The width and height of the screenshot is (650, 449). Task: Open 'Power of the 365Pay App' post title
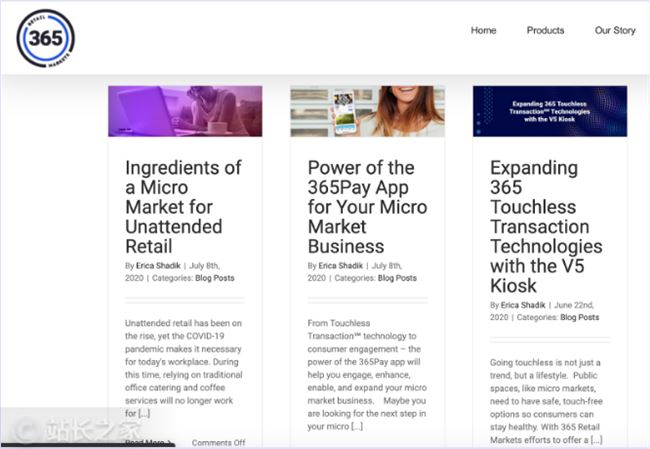367,207
